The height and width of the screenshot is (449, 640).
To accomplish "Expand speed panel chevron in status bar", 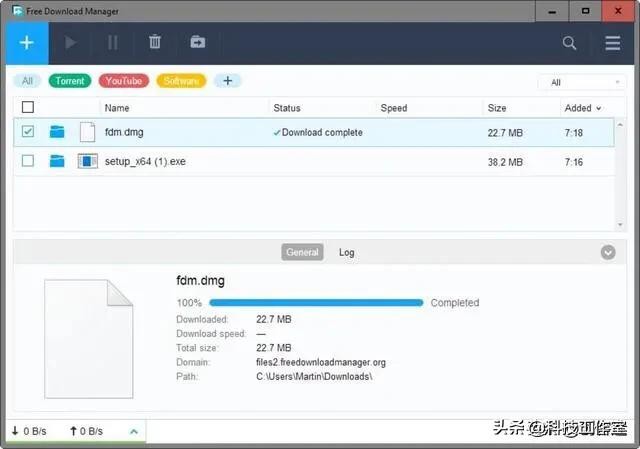I will tap(134, 431).
